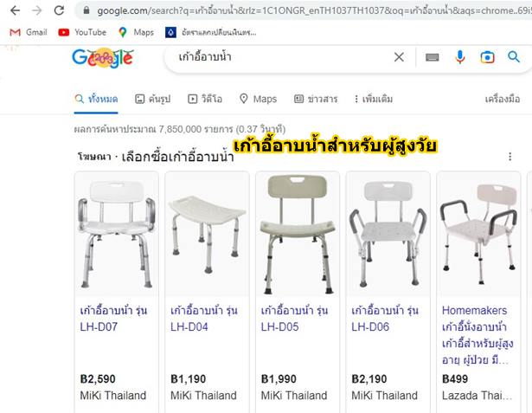
Task: Open the YouTube bookmark
Action: pos(82,32)
